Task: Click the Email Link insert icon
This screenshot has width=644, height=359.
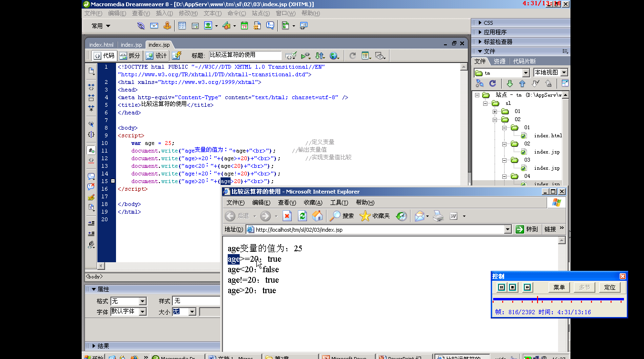Action: point(154,26)
